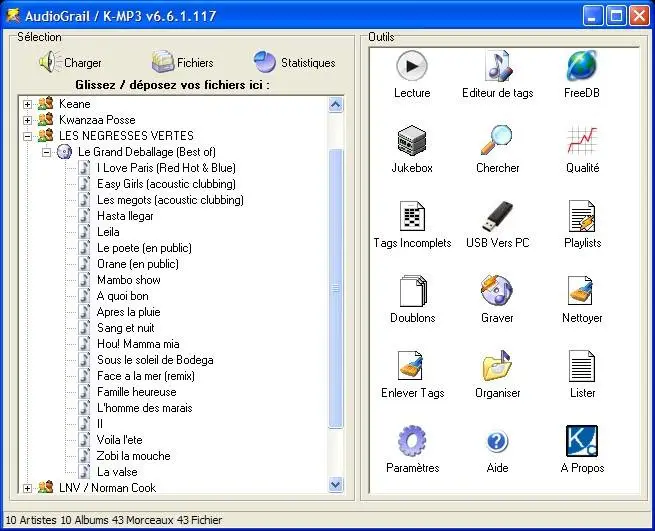The width and height of the screenshot is (655, 531).
Task: Click the artist icon beside Keane
Action: coord(46,103)
